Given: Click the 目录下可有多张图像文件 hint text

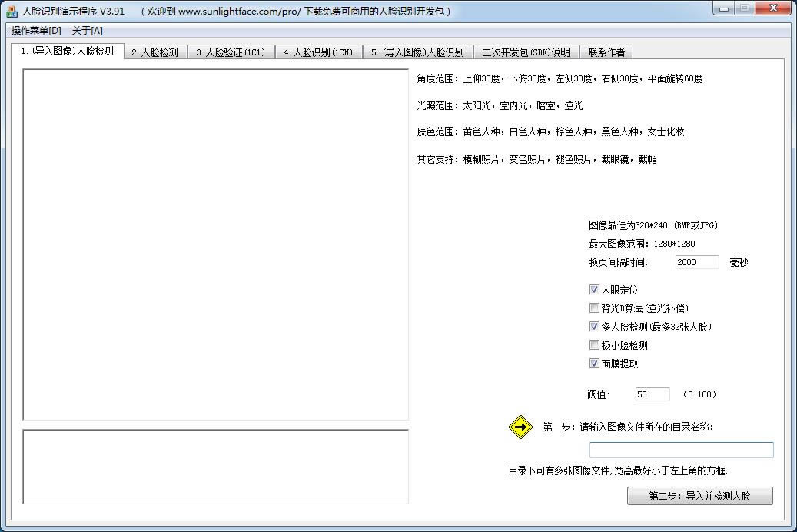Looking at the screenshot, I should pyautogui.click(x=618, y=471).
